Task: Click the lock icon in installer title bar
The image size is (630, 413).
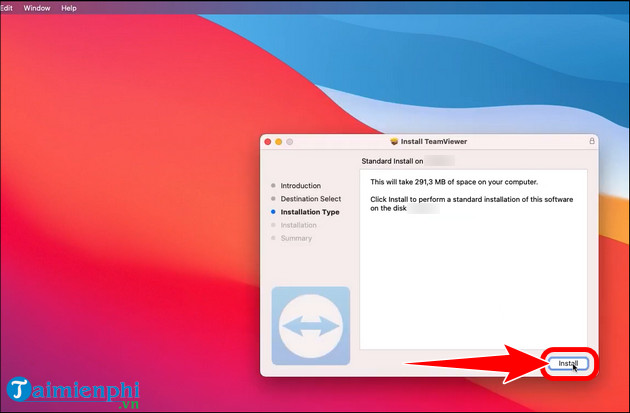Action: [592, 141]
